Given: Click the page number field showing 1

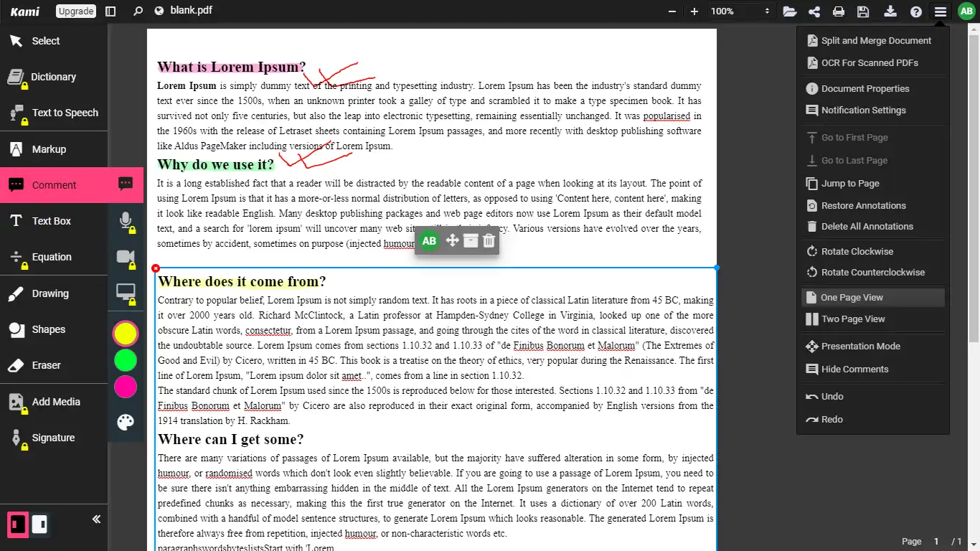Looking at the screenshot, I should pyautogui.click(x=936, y=542).
